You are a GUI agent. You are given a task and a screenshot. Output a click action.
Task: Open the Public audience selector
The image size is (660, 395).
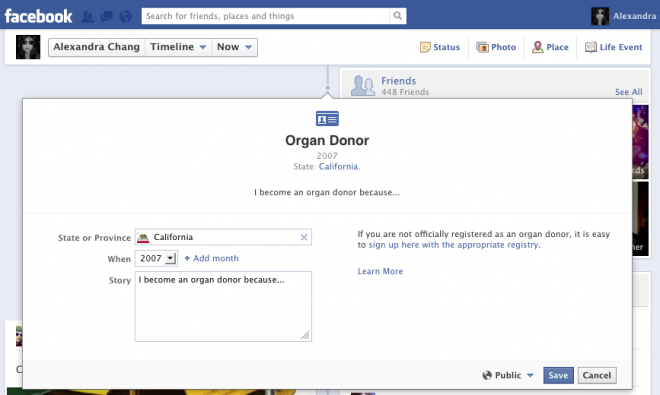click(508, 375)
